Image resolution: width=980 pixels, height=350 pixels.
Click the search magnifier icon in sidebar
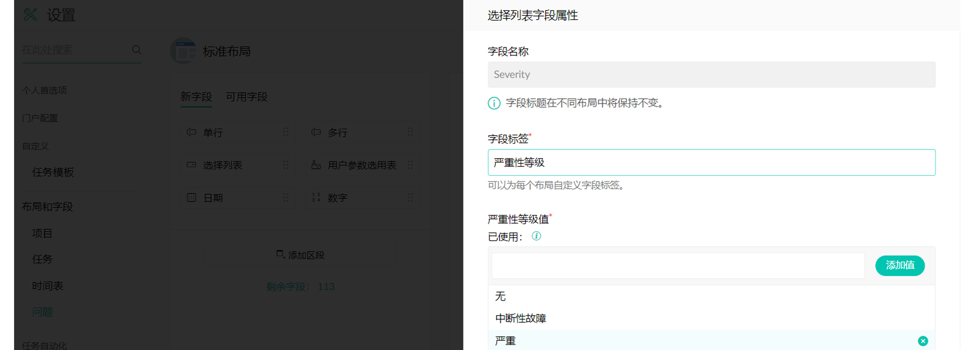click(x=137, y=50)
